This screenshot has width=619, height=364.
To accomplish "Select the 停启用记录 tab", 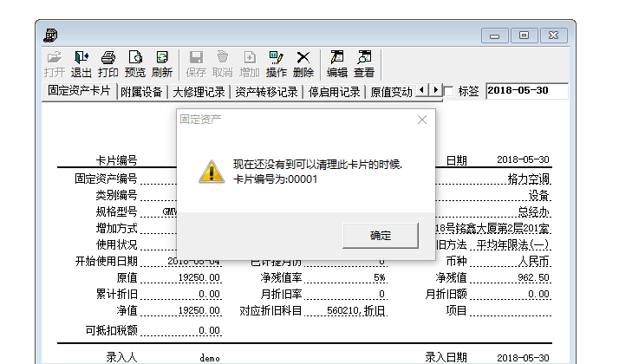I will tap(335, 92).
